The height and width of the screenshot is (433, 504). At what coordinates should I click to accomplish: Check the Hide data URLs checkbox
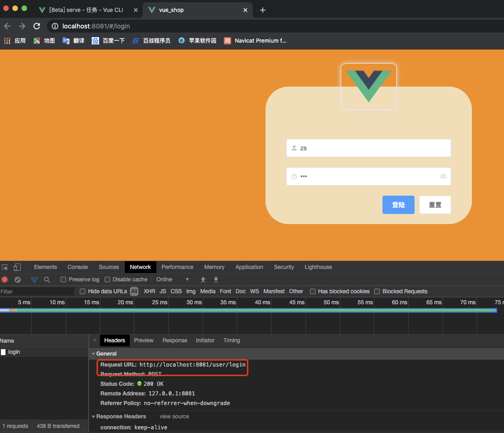(83, 291)
